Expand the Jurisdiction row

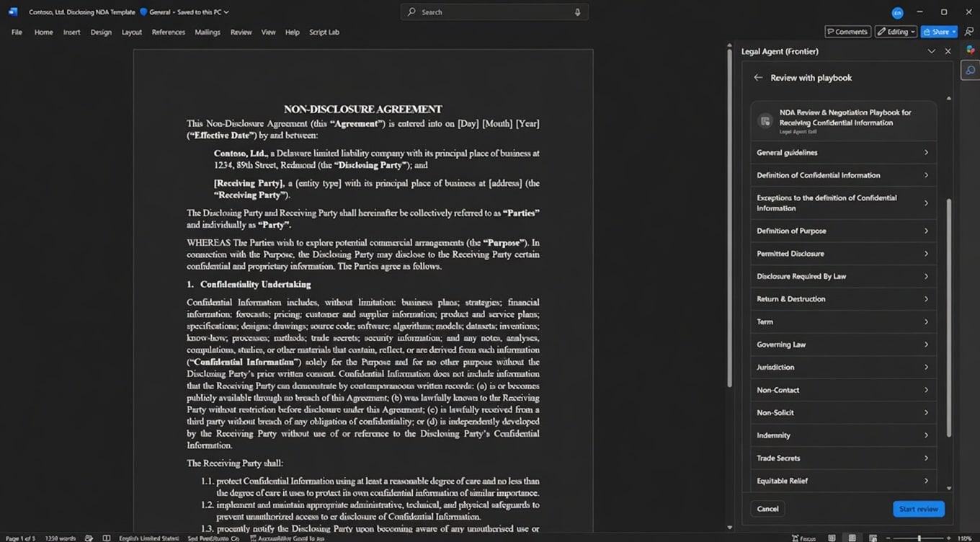[x=843, y=367]
